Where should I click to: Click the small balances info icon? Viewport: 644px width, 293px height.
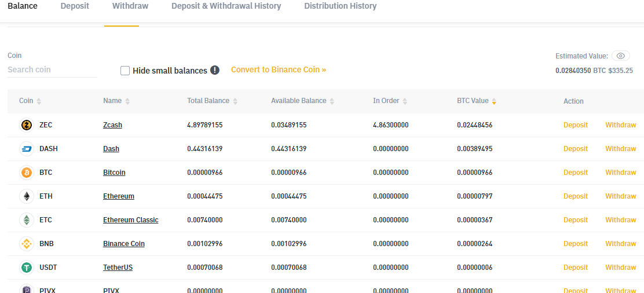coord(215,70)
